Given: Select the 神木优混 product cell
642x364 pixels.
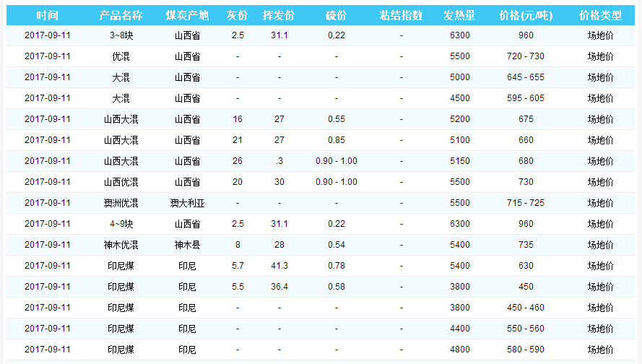Looking at the screenshot, I should (x=121, y=245).
